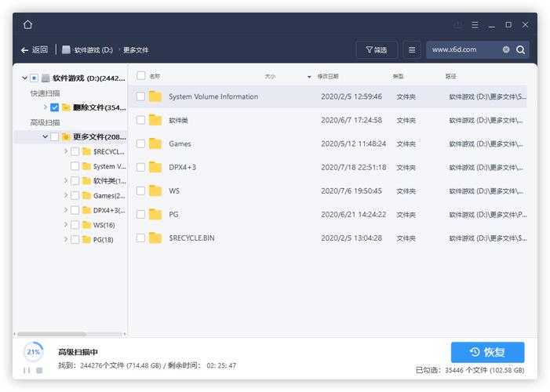Click date 2020/7/18 22:51:18
Image resolution: width=550 pixels, height=392 pixels.
[354, 167]
